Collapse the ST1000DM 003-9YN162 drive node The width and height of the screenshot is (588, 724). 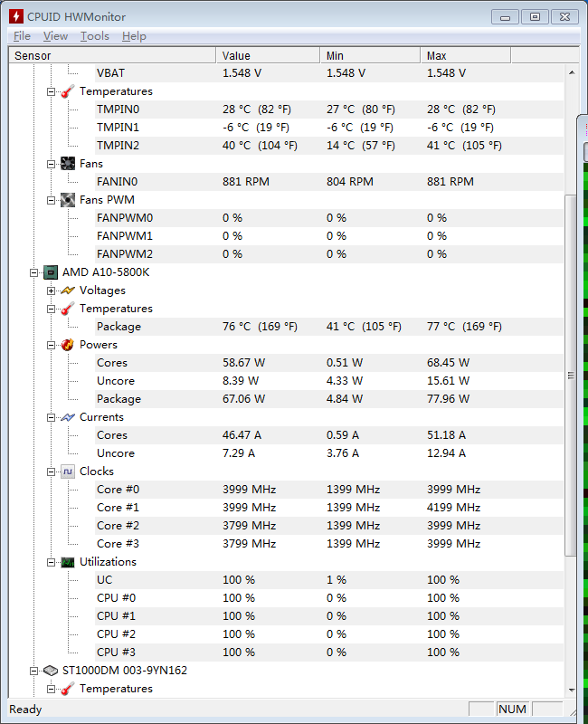click(x=33, y=671)
